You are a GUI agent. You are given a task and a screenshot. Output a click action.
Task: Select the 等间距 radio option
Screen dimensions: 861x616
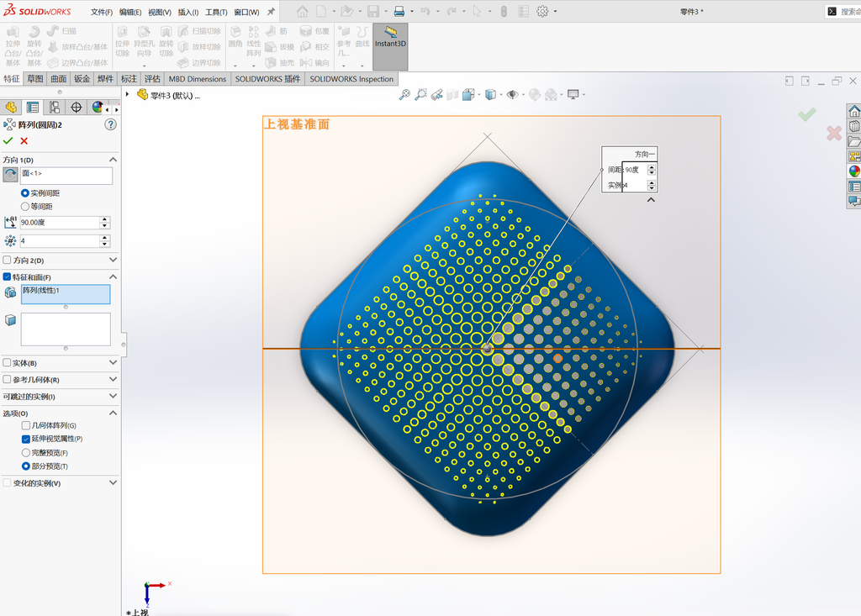(x=24, y=207)
